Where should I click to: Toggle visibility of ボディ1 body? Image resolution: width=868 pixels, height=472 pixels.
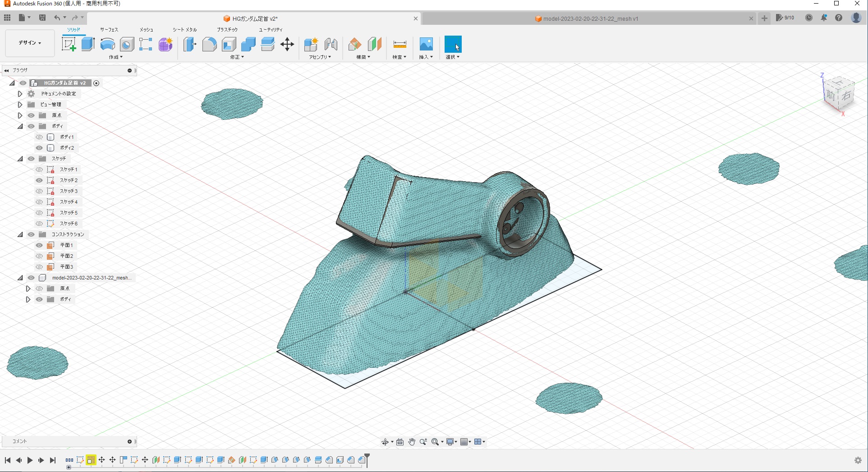pyautogui.click(x=39, y=137)
